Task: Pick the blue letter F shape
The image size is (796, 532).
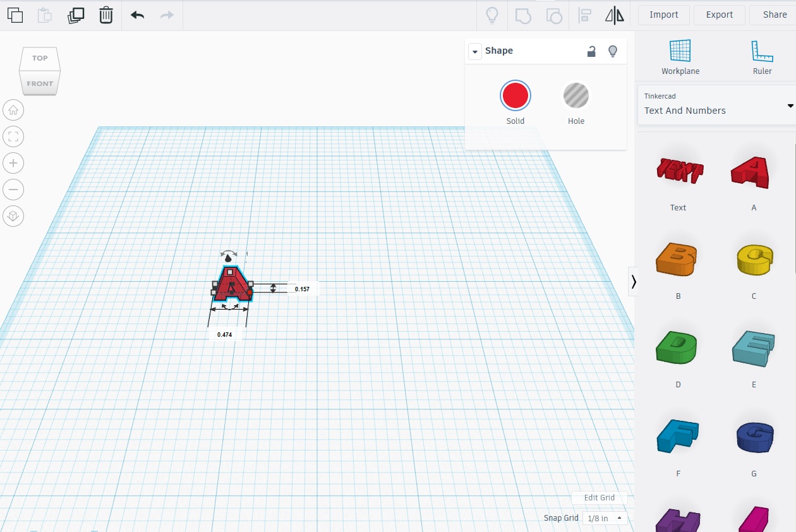Action: [677, 436]
